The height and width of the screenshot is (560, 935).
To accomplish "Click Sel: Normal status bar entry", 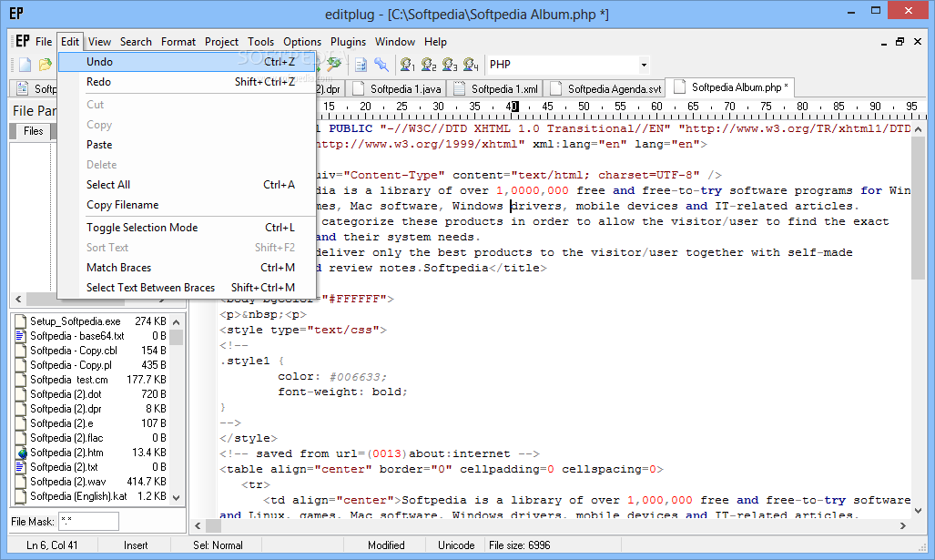I will click(218, 545).
